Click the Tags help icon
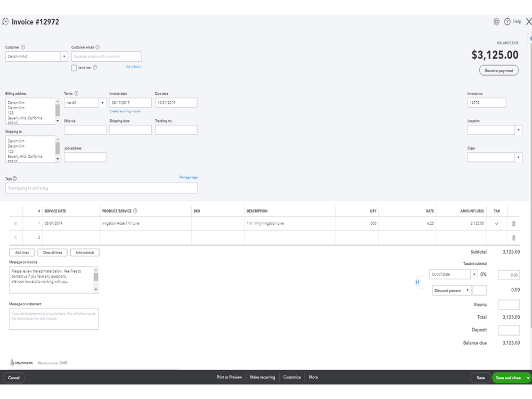The width and height of the screenshot is (532, 399). pos(14,178)
